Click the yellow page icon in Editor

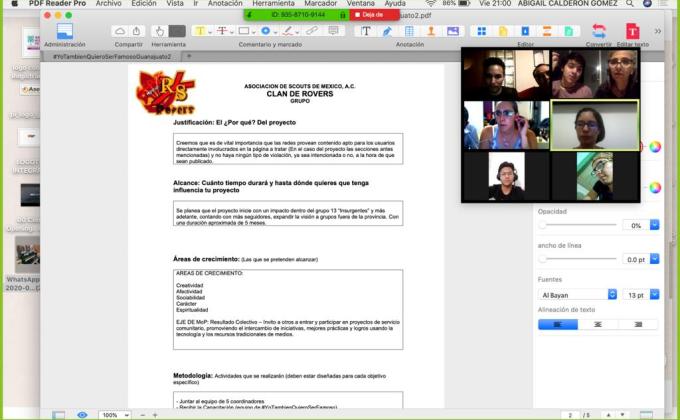pyautogui.click(x=503, y=31)
